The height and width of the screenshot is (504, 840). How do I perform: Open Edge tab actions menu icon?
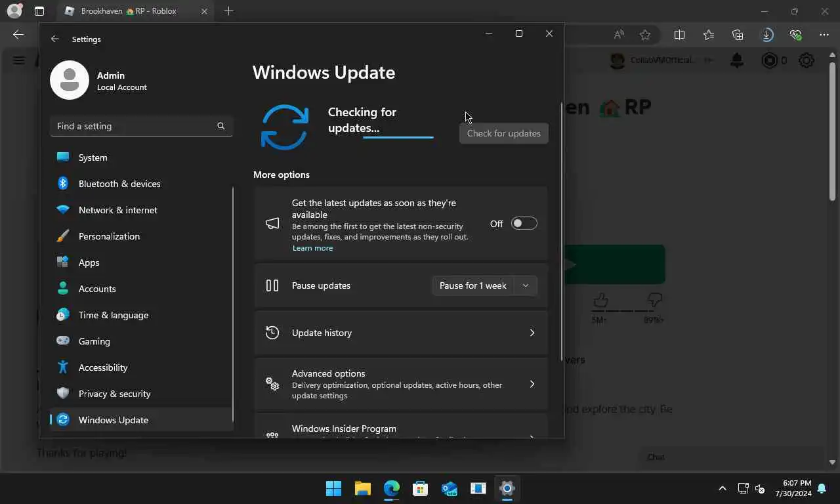(x=39, y=11)
